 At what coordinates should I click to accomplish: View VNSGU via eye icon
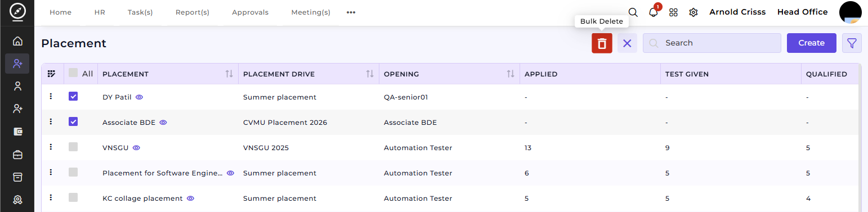pos(136,148)
